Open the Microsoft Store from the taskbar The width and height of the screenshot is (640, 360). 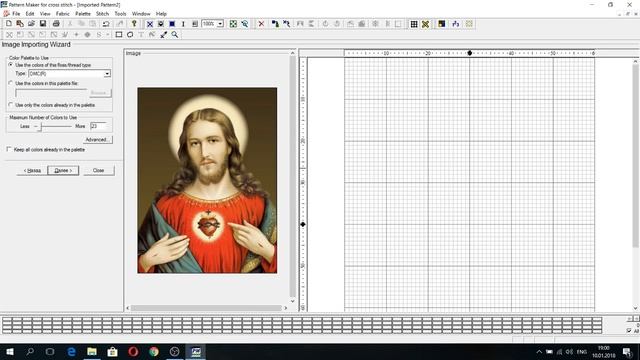coord(112,351)
